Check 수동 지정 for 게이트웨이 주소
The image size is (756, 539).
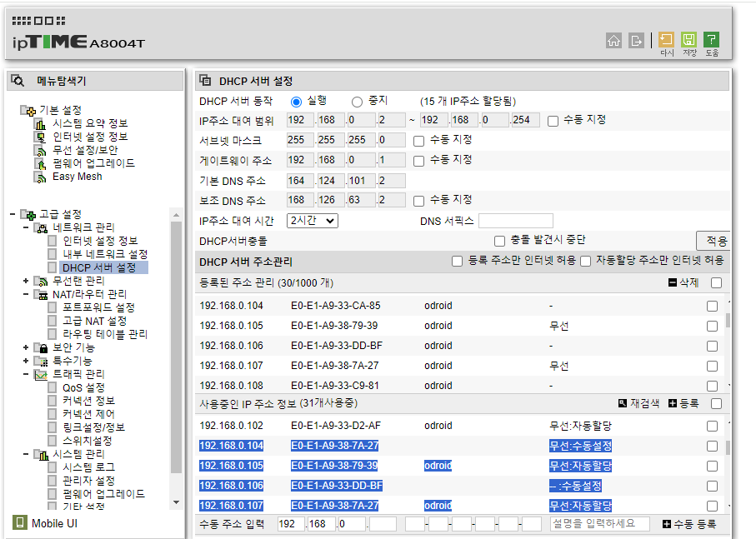pyautogui.click(x=419, y=161)
